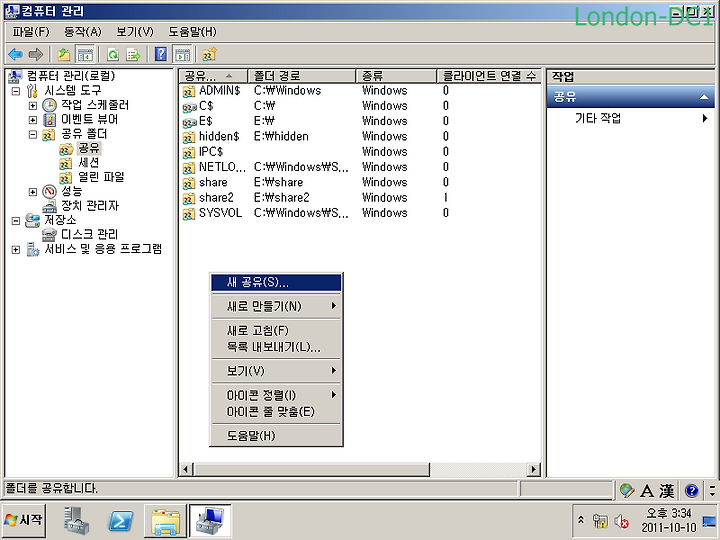Collapse the 저장소 tree node
720x540 pixels.
point(16,220)
